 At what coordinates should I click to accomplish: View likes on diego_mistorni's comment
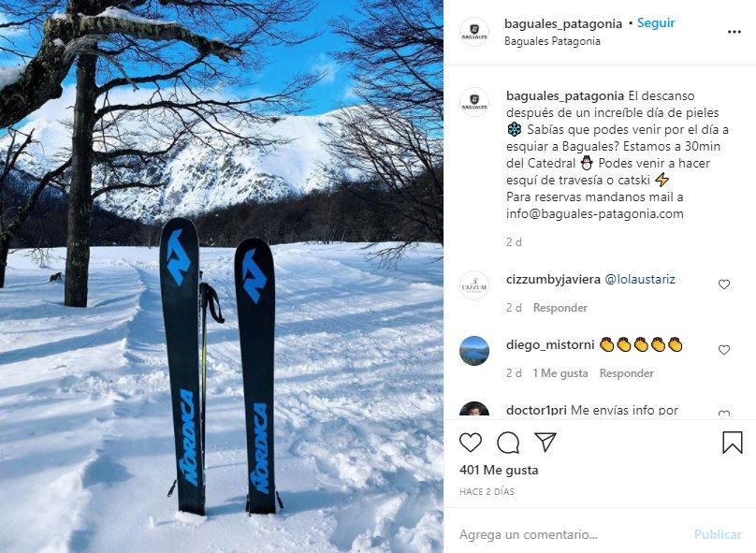pyautogui.click(x=560, y=373)
